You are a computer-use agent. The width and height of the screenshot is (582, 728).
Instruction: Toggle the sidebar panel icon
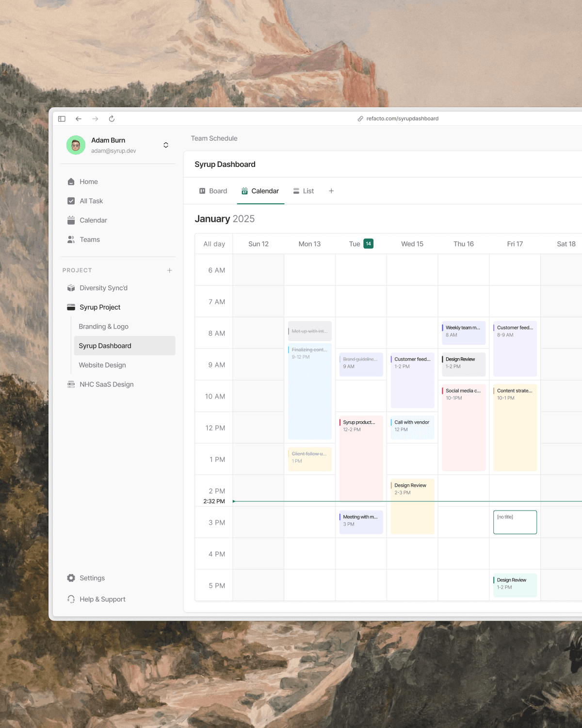(x=62, y=119)
